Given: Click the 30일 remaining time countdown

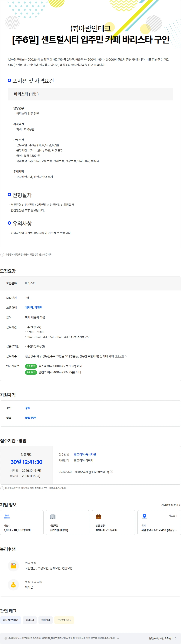Looking at the screenshot, I should coord(27,462).
